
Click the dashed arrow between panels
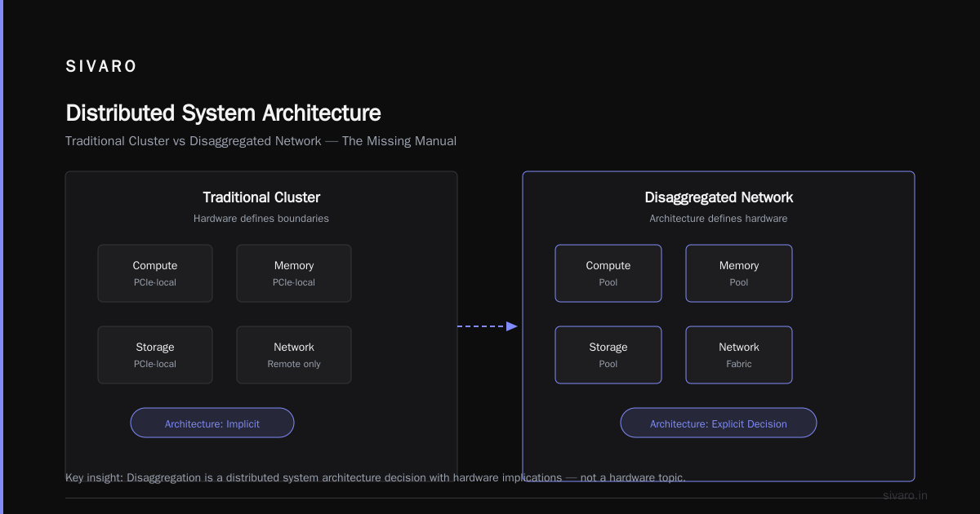(x=488, y=326)
